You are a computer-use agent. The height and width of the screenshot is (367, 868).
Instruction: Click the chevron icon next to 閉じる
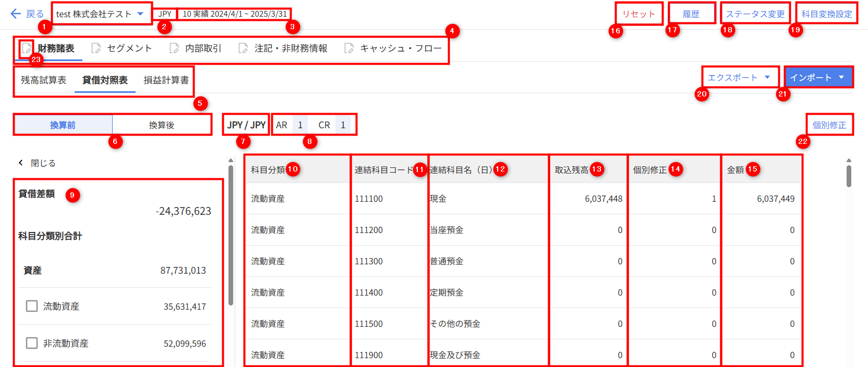click(x=21, y=163)
